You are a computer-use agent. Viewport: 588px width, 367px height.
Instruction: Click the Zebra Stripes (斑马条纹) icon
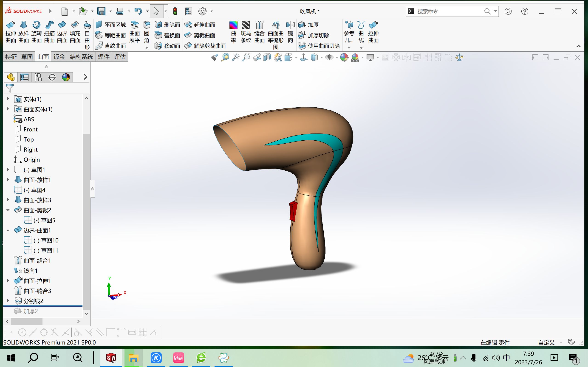[246, 32]
